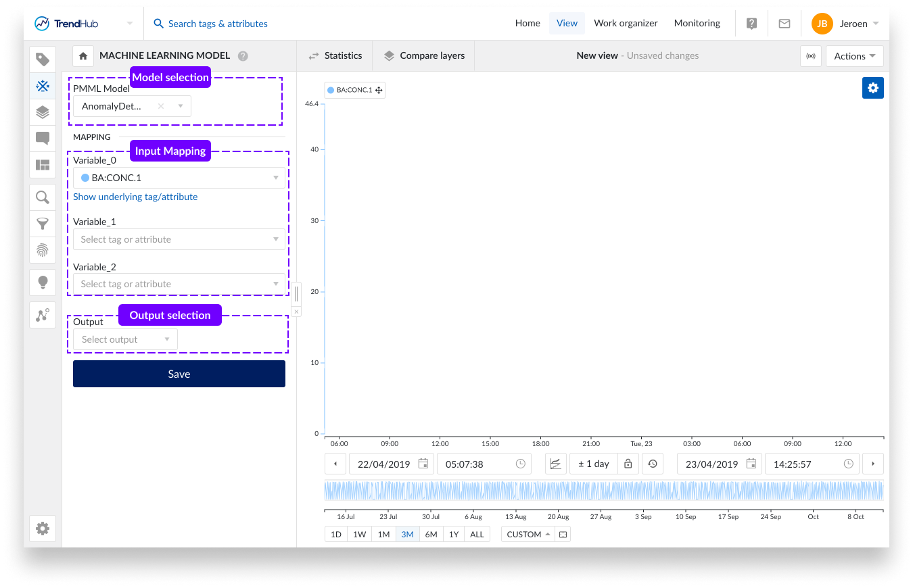Toggle the live mode broadcast button

tap(810, 56)
